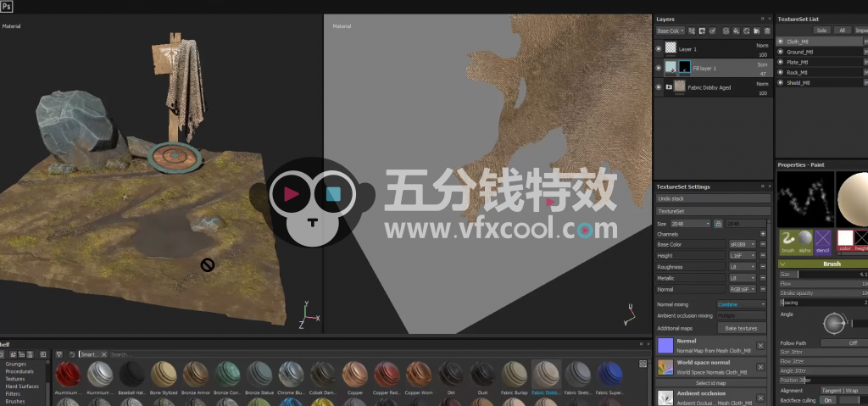The image size is (868, 406).
Task: Adjust the brush Angle dial
Action: click(x=834, y=324)
